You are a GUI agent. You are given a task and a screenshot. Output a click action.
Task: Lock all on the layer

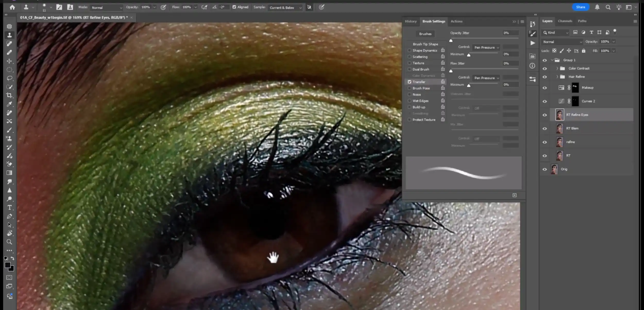584,51
